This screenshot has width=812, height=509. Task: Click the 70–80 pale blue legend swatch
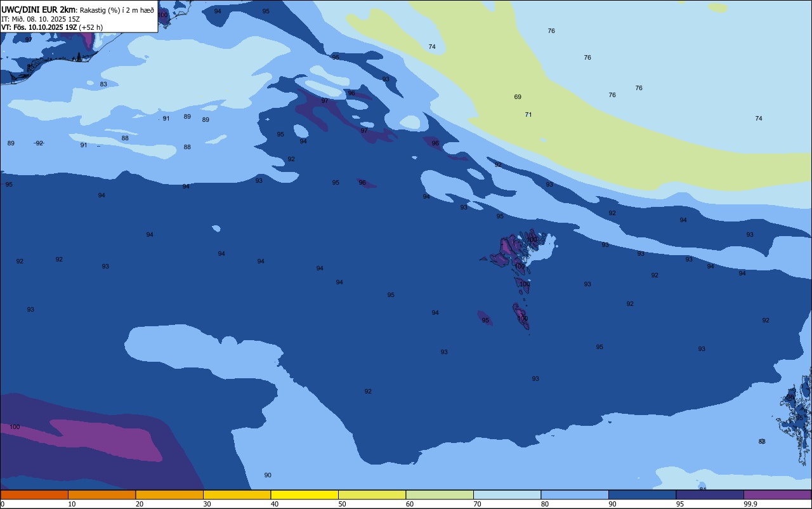click(x=507, y=494)
